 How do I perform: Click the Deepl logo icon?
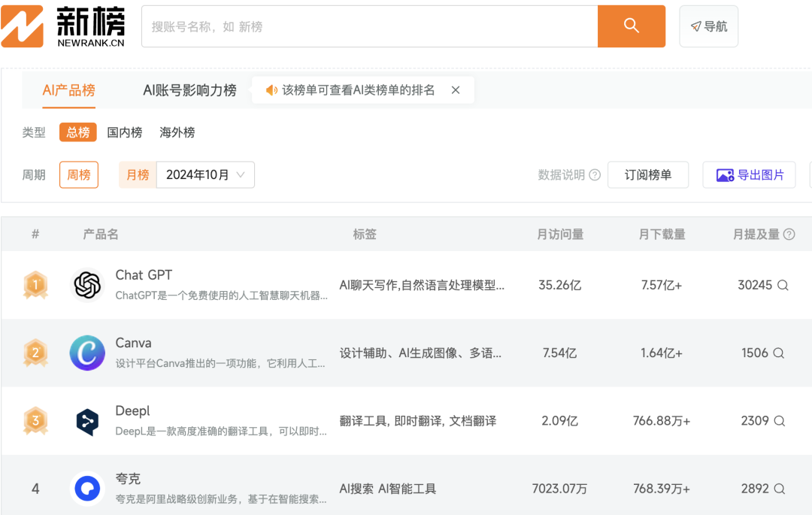[87, 421]
